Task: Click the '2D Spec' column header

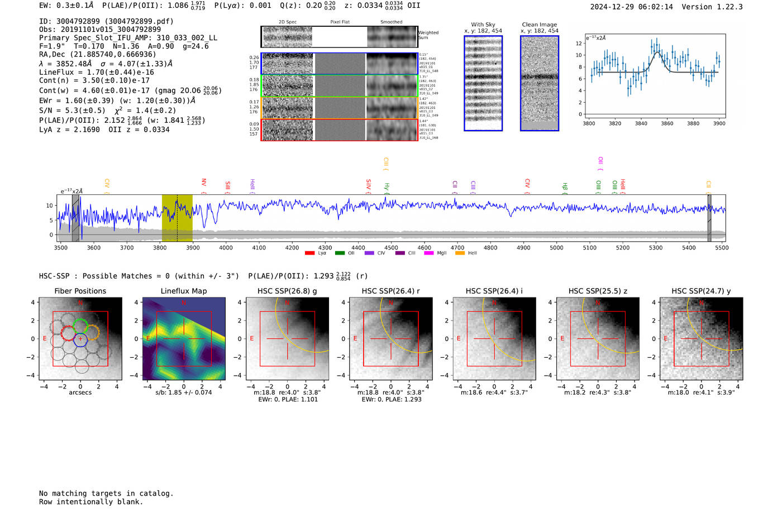Action: click(288, 22)
